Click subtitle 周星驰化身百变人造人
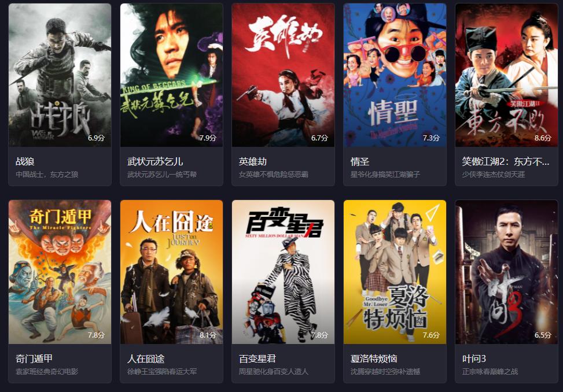 tap(274, 372)
